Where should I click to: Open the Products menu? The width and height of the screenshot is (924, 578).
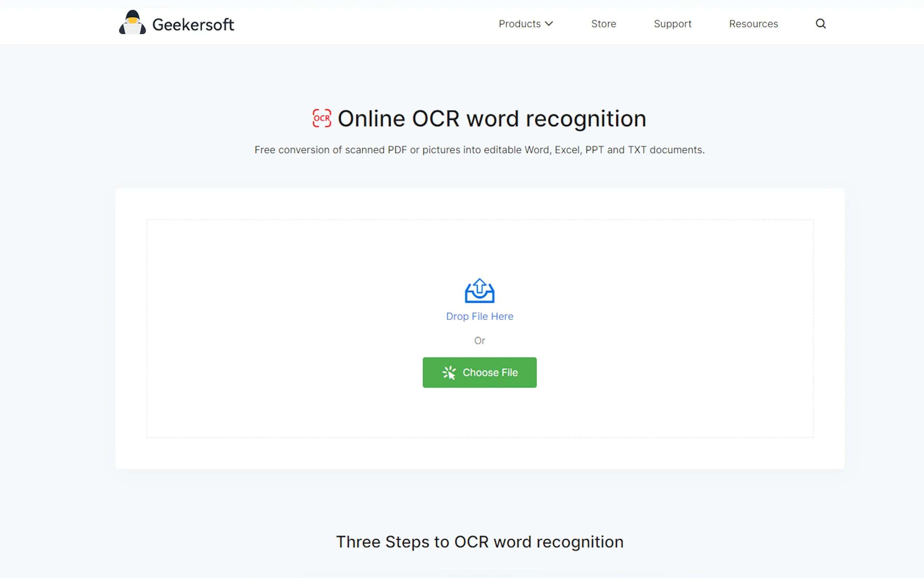pyautogui.click(x=519, y=24)
